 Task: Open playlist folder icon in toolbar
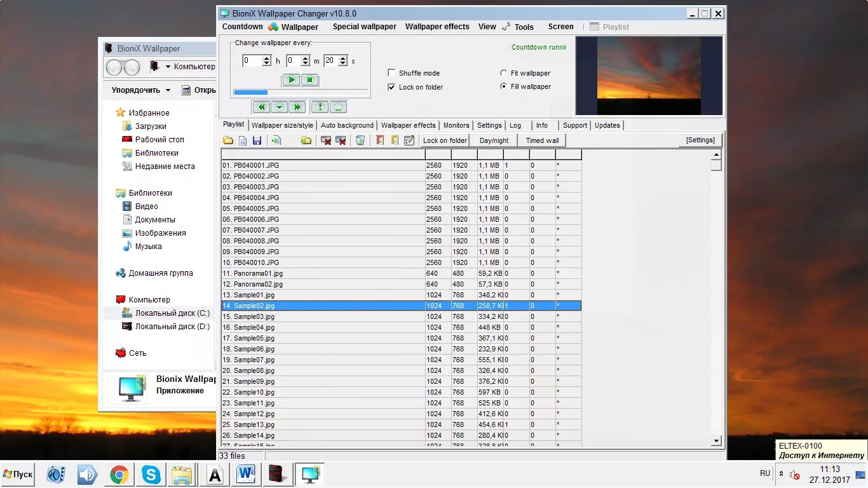click(227, 140)
